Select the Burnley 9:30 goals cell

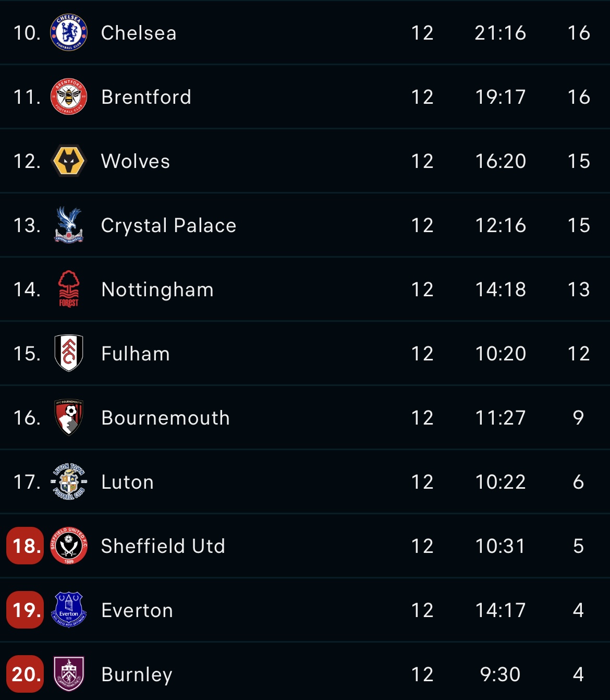pyautogui.click(x=501, y=674)
